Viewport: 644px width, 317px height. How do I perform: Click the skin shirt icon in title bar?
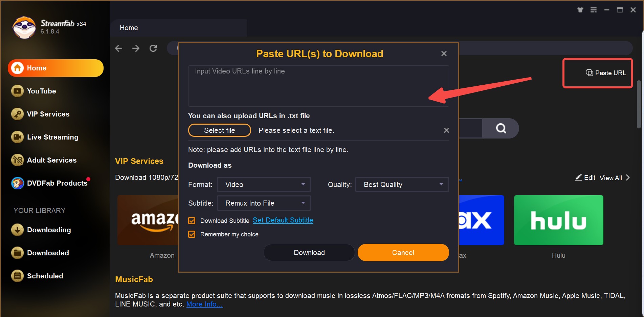(580, 10)
